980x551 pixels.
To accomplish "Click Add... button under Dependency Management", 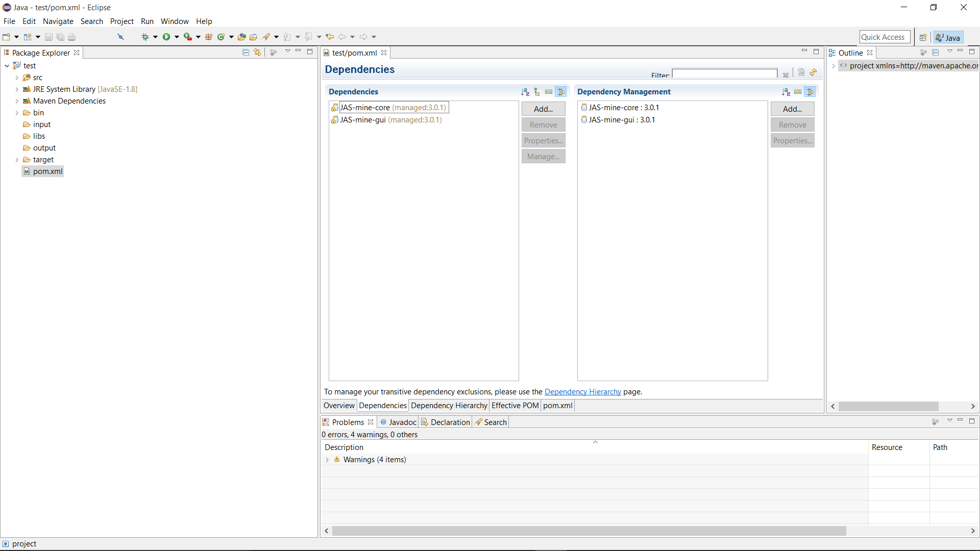I will tap(792, 109).
